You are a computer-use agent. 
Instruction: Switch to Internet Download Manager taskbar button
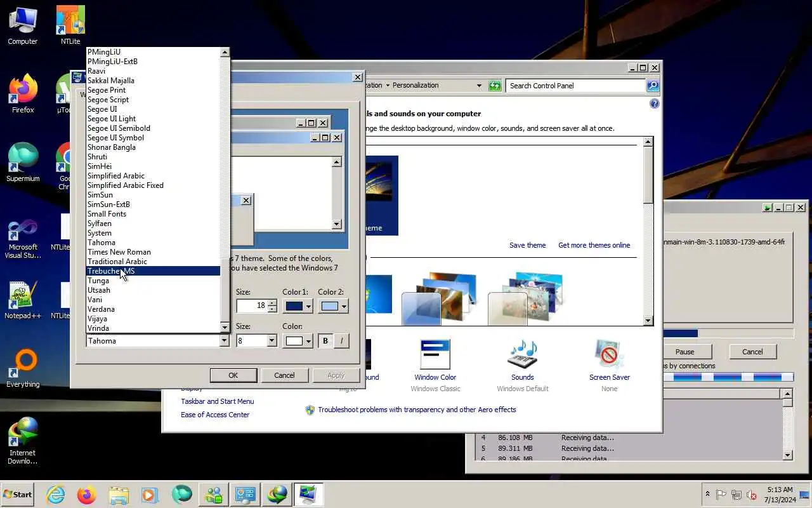(x=277, y=494)
